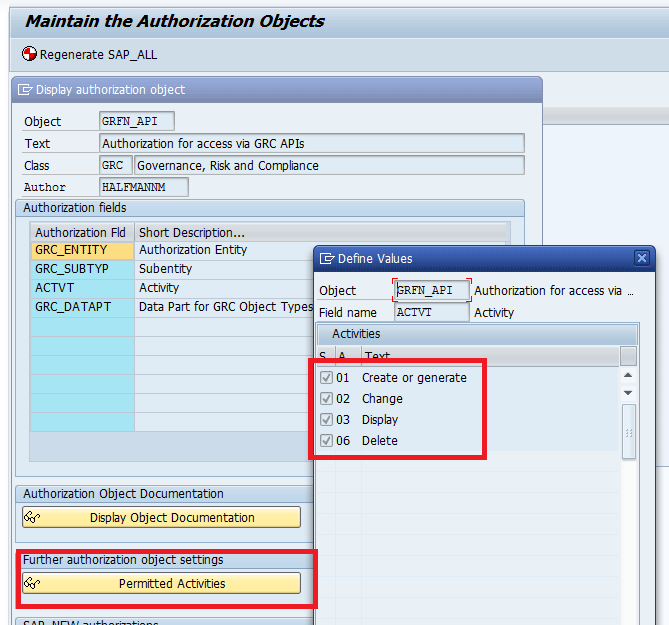The height and width of the screenshot is (625, 669).
Task: Click the Define Values dialog title icon
Action: tap(327, 259)
